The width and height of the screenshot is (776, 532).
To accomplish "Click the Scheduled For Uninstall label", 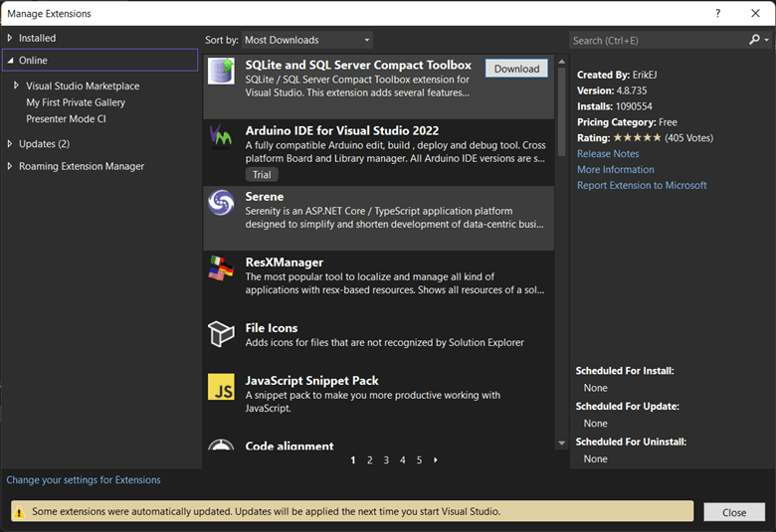I will [x=631, y=442].
